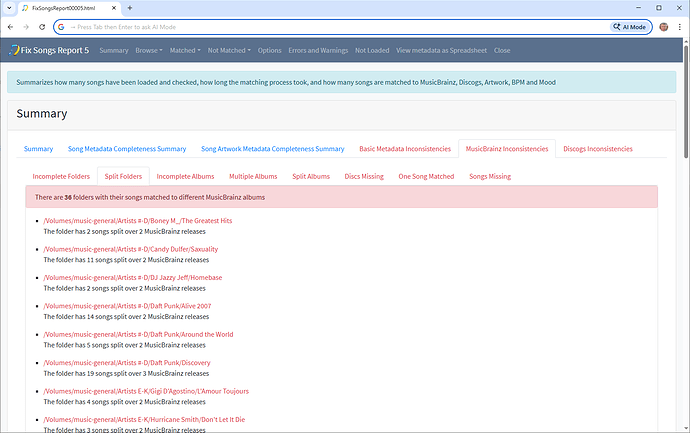Open the browser profile avatar
Viewport: 690px width, 433px height.
pos(664,27)
